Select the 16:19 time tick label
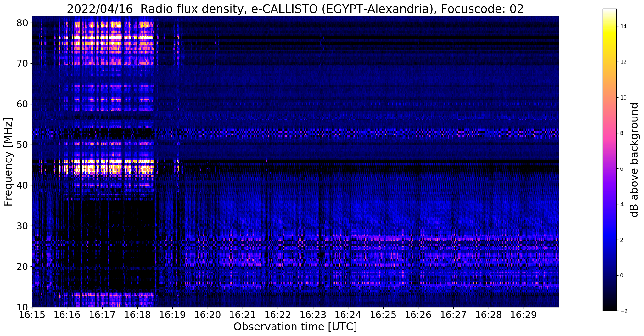Image resolution: width=644 pixels, height=336 pixels. 172,315
